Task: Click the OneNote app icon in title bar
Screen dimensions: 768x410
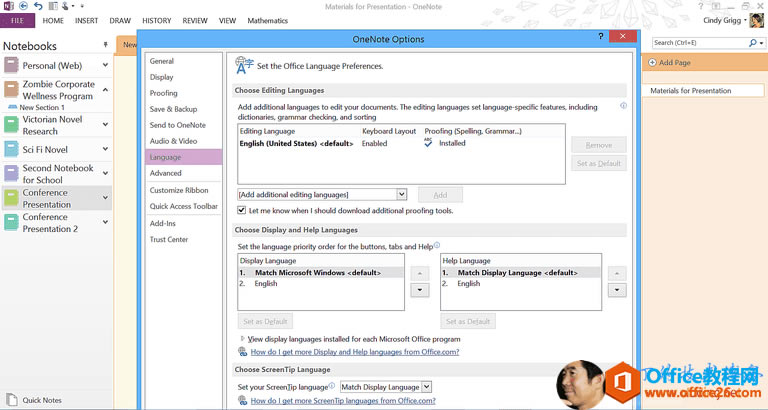Action: pyautogui.click(x=8, y=6)
